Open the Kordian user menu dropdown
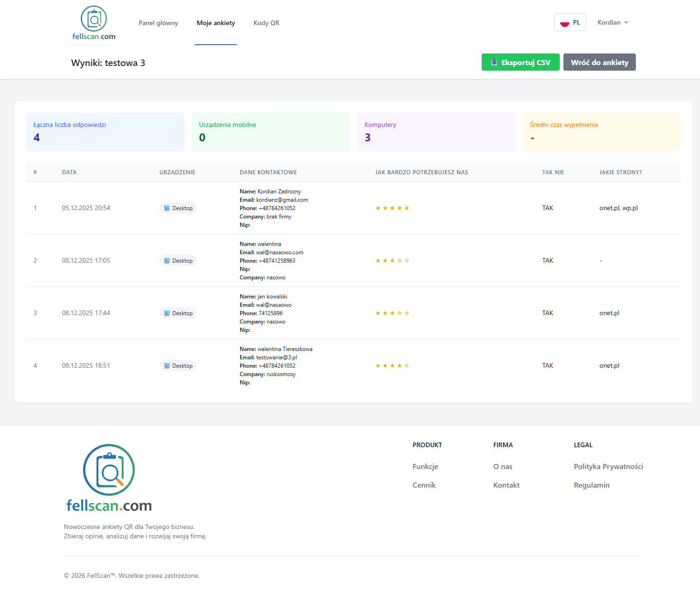Image resolution: width=700 pixels, height=595 pixels. [613, 22]
